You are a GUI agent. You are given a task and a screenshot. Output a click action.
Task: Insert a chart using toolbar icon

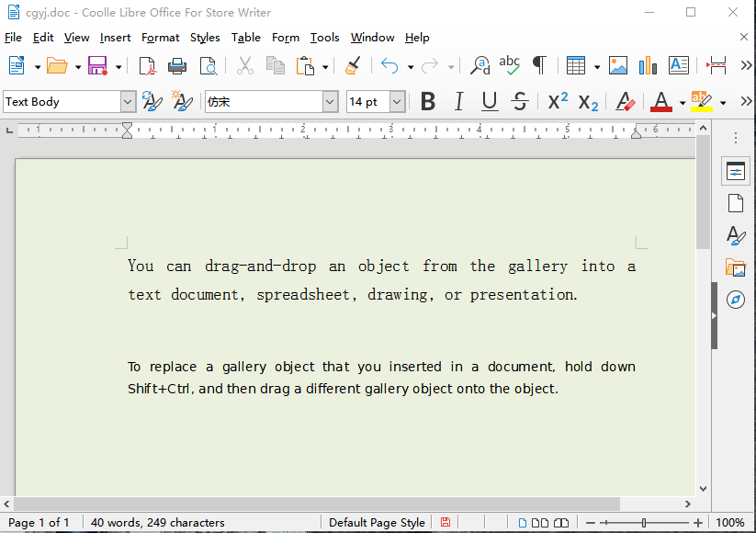pyautogui.click(x=649, y=66)
